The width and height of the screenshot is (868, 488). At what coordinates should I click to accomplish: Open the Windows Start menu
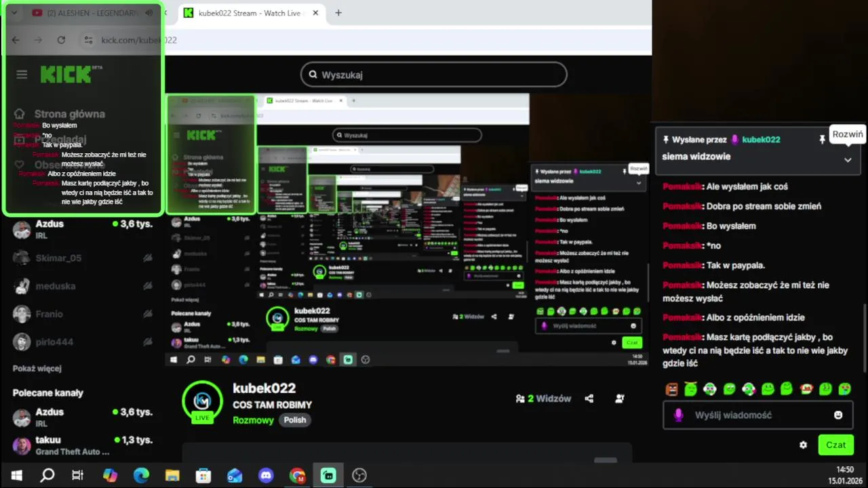[16, 476]
